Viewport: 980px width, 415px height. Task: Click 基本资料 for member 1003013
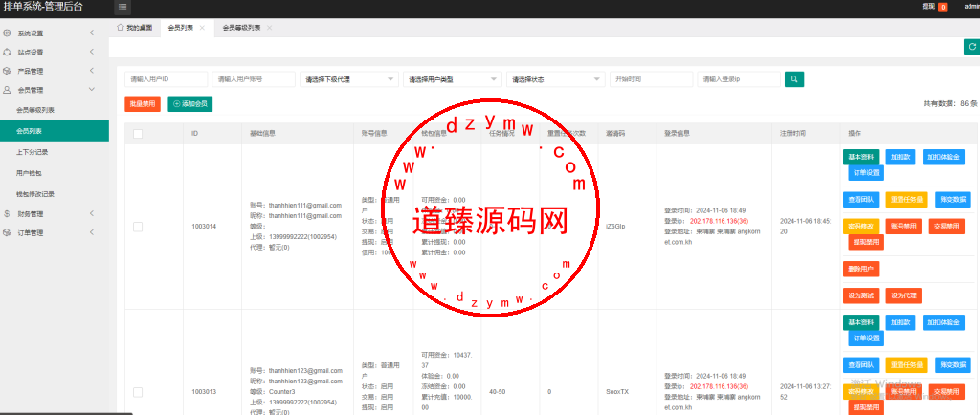tap(860, 322)
